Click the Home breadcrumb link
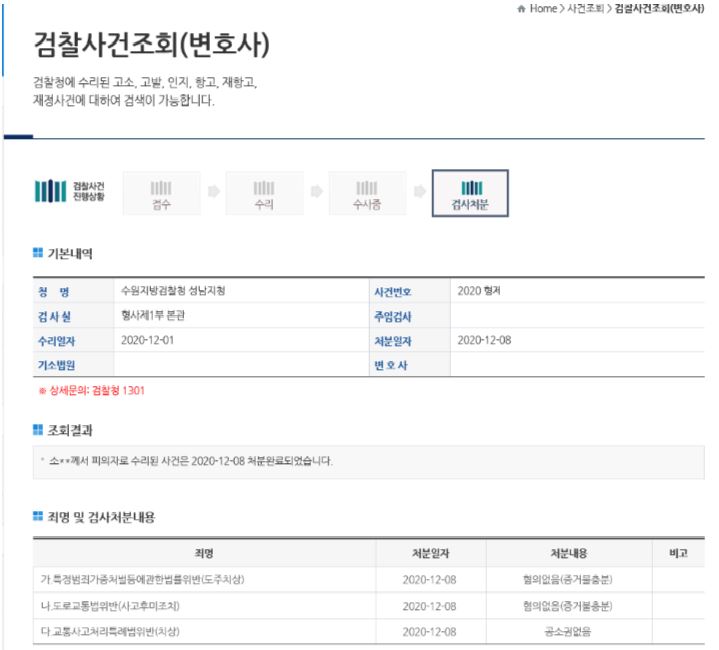The width and height of the screenshot is (719, 650). tap(543, 9)
